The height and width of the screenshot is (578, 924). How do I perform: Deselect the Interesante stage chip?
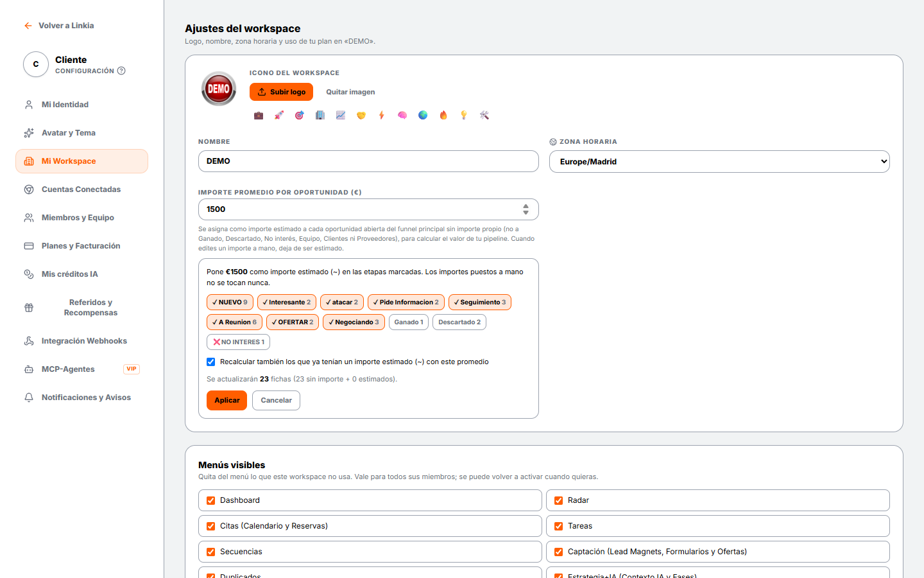click(x=287, y=302)
